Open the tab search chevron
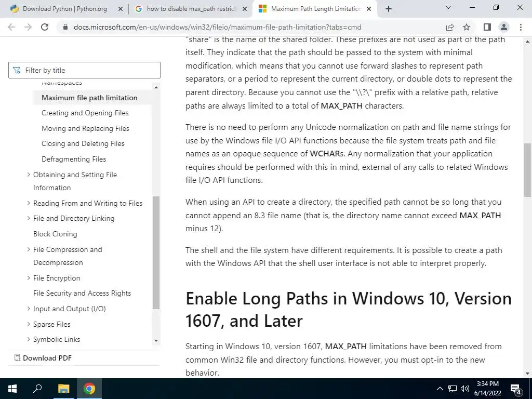The image size is (532, 399). pos(448,7)
